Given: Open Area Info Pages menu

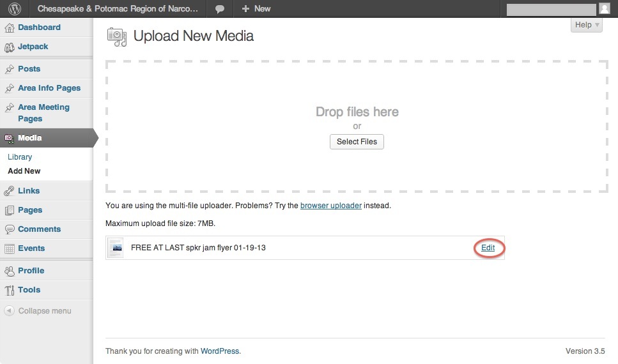Looking at the screenshot, I should [x=49, y=88].
